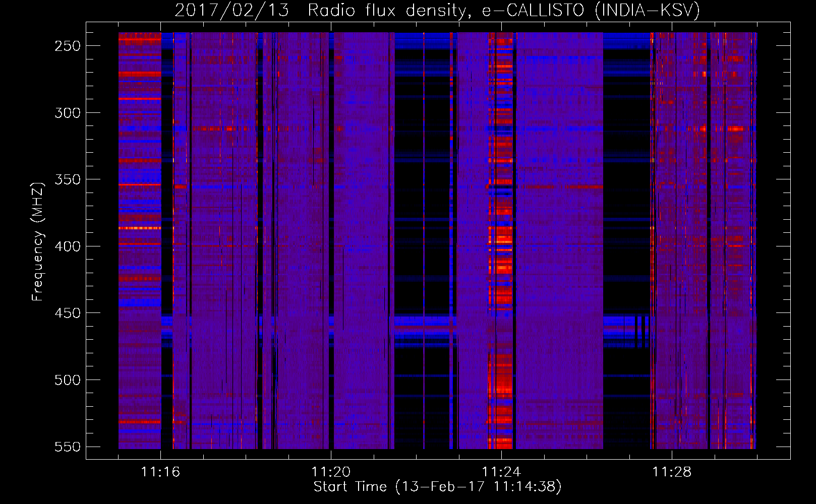This screenshot has width=816, height=504.
Task: Click the 500 frequency tick label
Action: point(68,380)
